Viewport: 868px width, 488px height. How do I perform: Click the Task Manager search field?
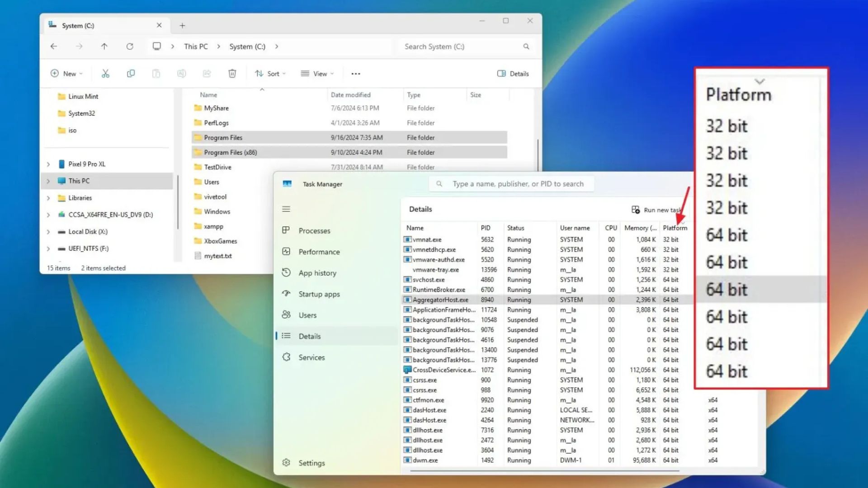point(511,183)
